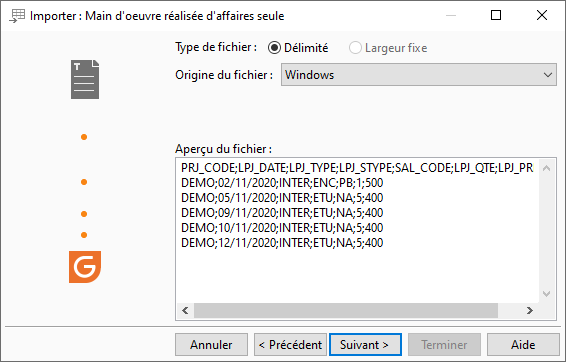
Task: Click the import table icon in title bar
Action: point(17,16)
